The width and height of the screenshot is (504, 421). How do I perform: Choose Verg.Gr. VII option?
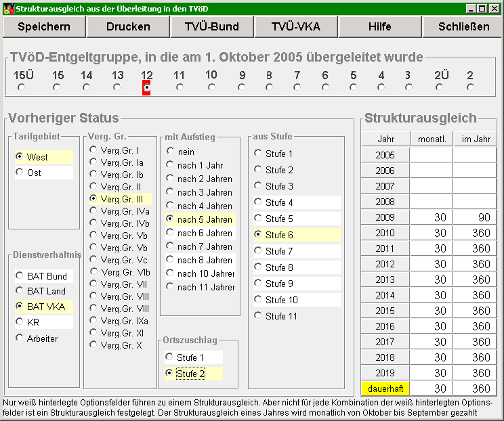tap(119, 284)
